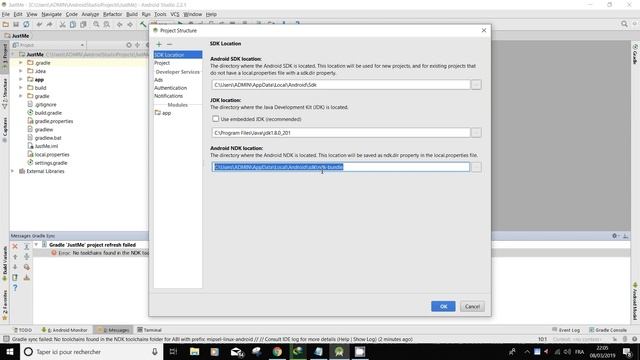Click the Windows Start button
The height and width of the screenshot is (360, 640).
[x=9, y=351]
